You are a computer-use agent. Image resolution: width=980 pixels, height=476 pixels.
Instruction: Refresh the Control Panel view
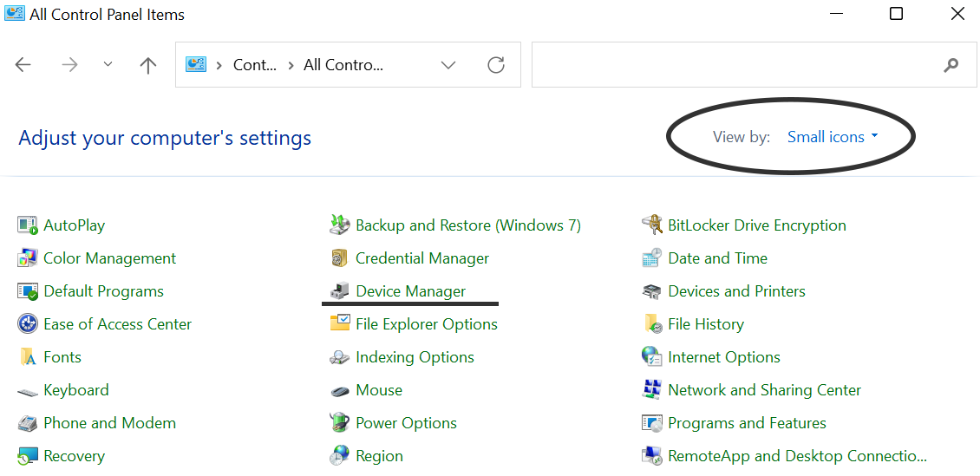tap(495, 65)
